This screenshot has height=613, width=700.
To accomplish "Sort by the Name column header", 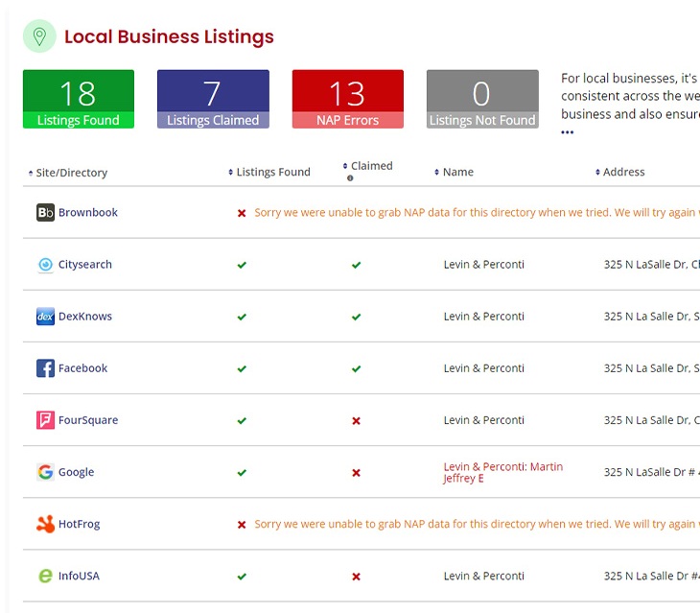I will click(457, 173).
